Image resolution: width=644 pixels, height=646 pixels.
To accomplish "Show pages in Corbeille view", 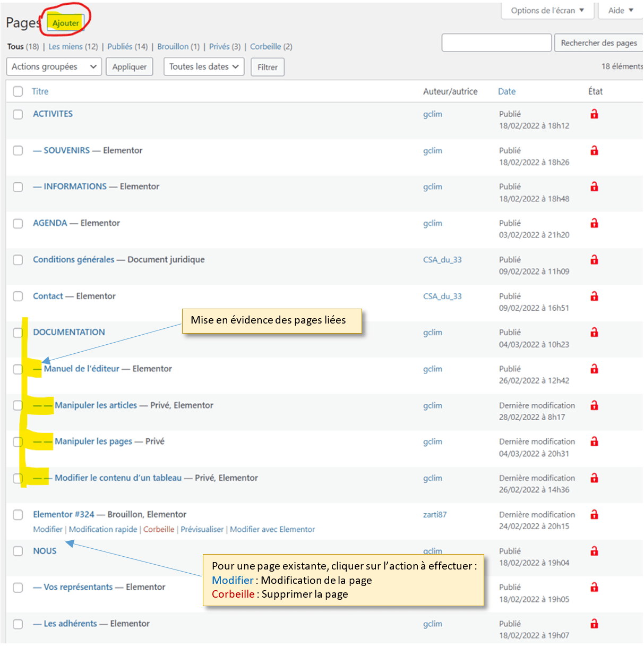I will click(x=265, y=47).
